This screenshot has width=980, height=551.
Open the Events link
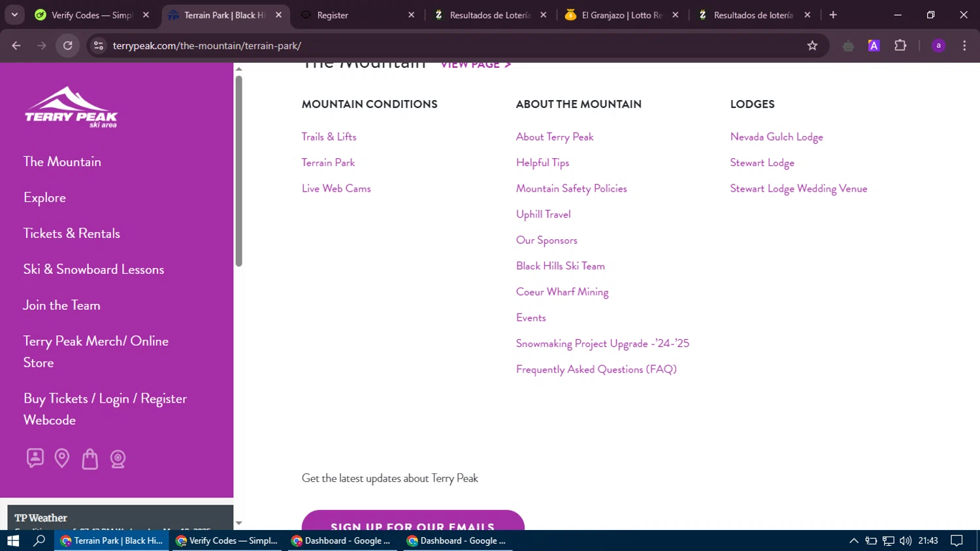pos(531,318)
